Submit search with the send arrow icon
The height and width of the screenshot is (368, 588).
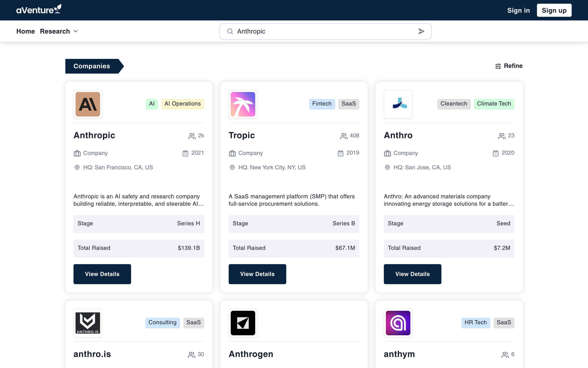click(x=421, y=31)
